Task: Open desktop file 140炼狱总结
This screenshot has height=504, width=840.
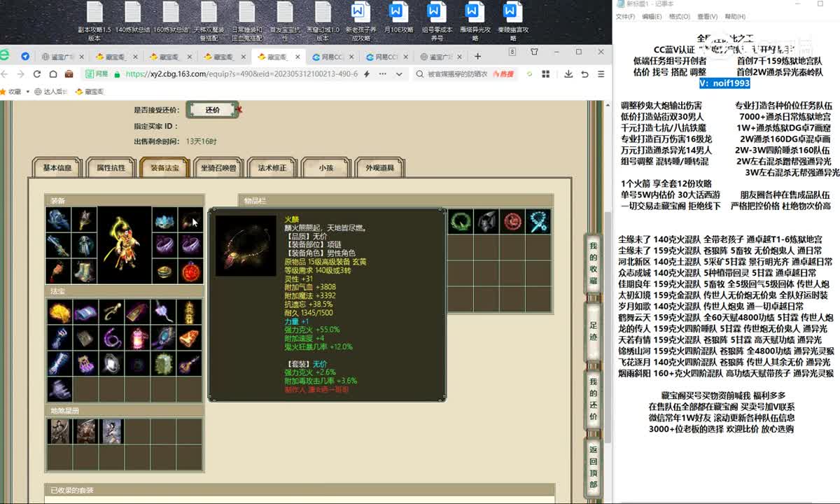Action: [132, 19]
